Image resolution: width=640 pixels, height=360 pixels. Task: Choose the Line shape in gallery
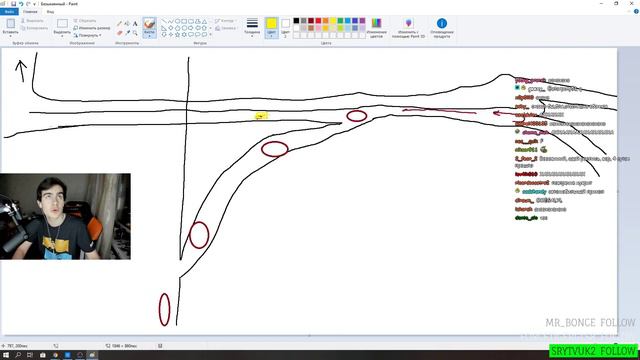click(164, 21)
